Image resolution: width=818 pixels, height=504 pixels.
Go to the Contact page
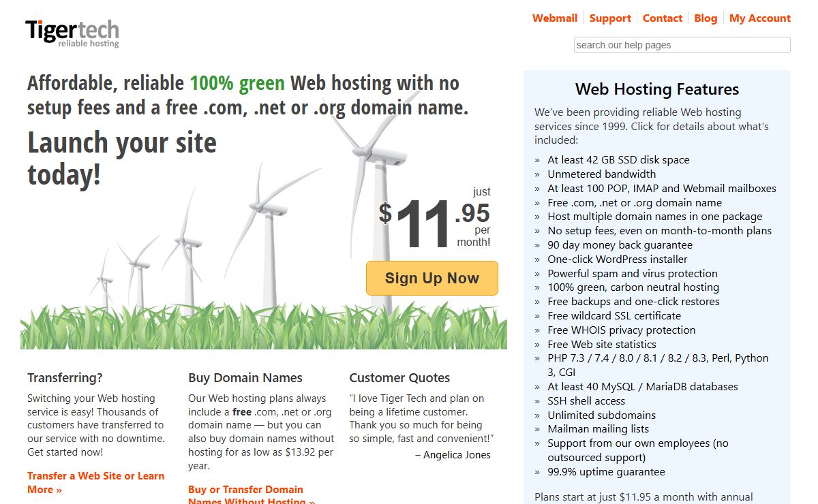[x=663, y=18]
